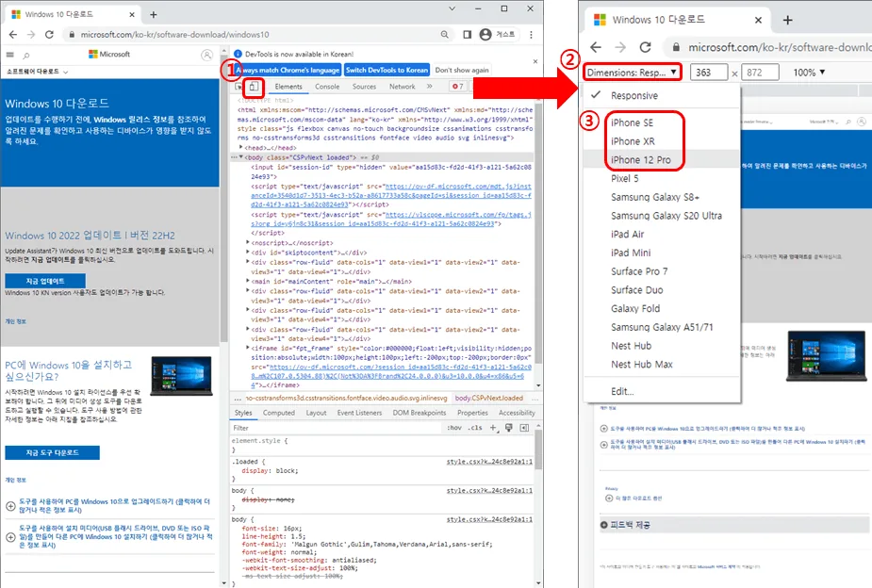Click the 지금 업데이트 button
Screen dimensions: 872x588
(x=45, y=281)
